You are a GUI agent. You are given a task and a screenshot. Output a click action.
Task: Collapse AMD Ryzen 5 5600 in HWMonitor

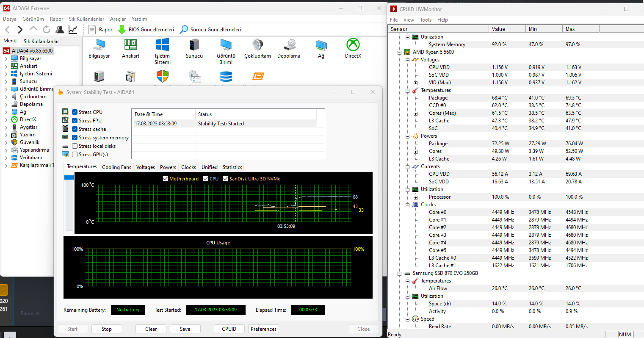[x=399, y=53]
